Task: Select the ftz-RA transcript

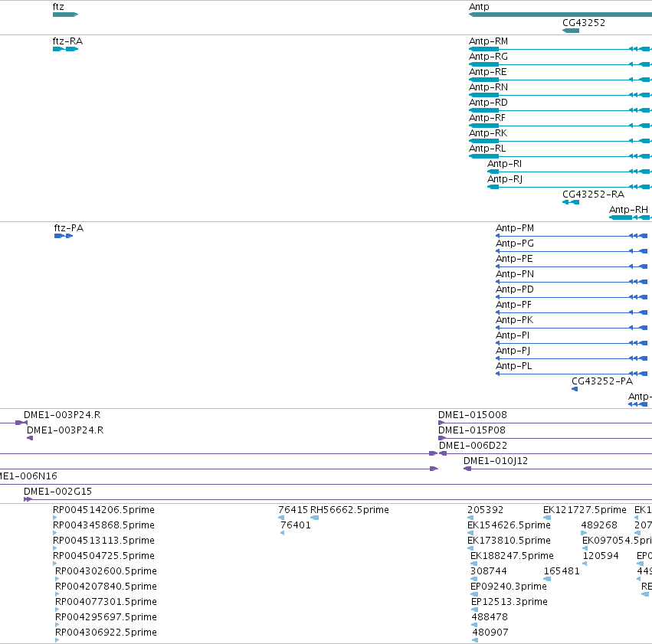Action: 65,49
